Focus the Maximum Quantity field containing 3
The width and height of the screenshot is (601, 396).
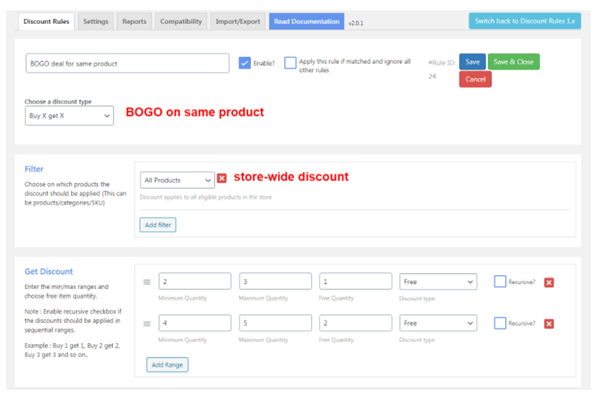tap(276, 281)
